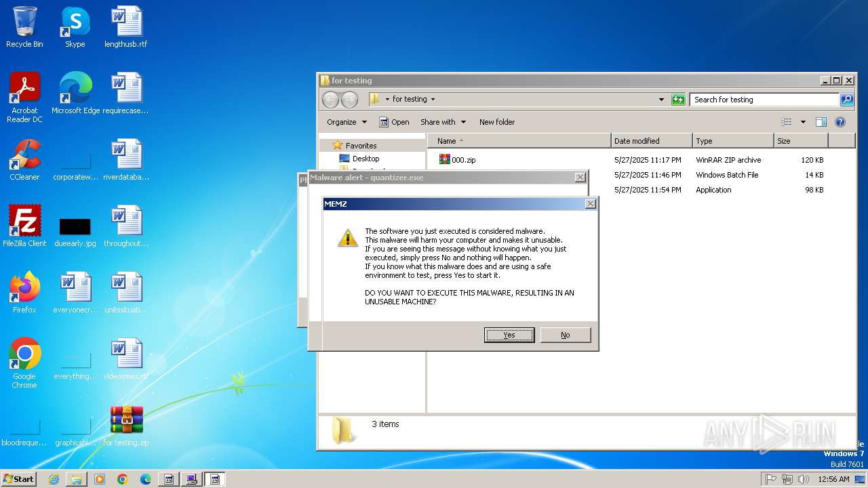This screenshot has width=868, height=488.
Task: Click the Action Center flag tray icon
Action: tap(771, 479)
